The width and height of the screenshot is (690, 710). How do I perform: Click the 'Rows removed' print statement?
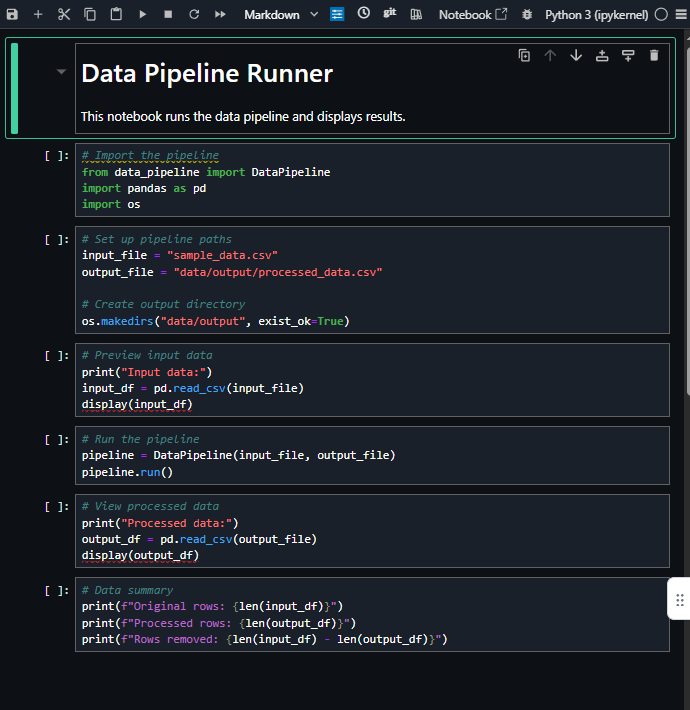[x=264, y=639]
